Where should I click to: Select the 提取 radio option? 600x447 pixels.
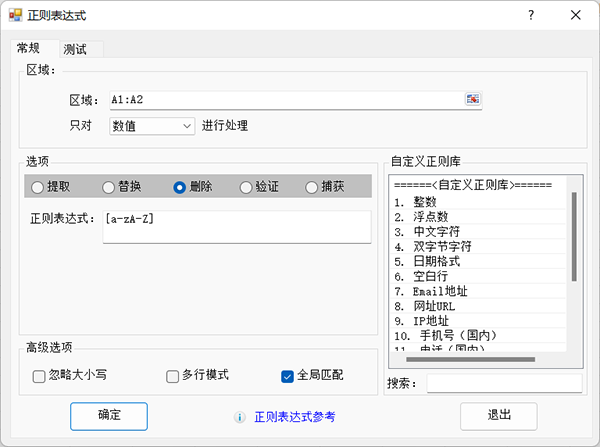coord(51,187)
